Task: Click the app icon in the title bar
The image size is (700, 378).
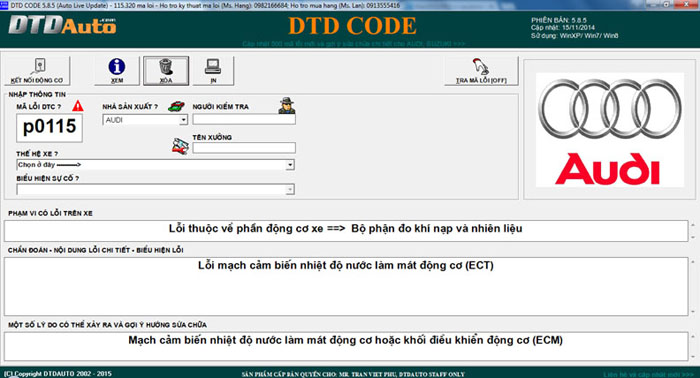Action: [x=4, y=5]
